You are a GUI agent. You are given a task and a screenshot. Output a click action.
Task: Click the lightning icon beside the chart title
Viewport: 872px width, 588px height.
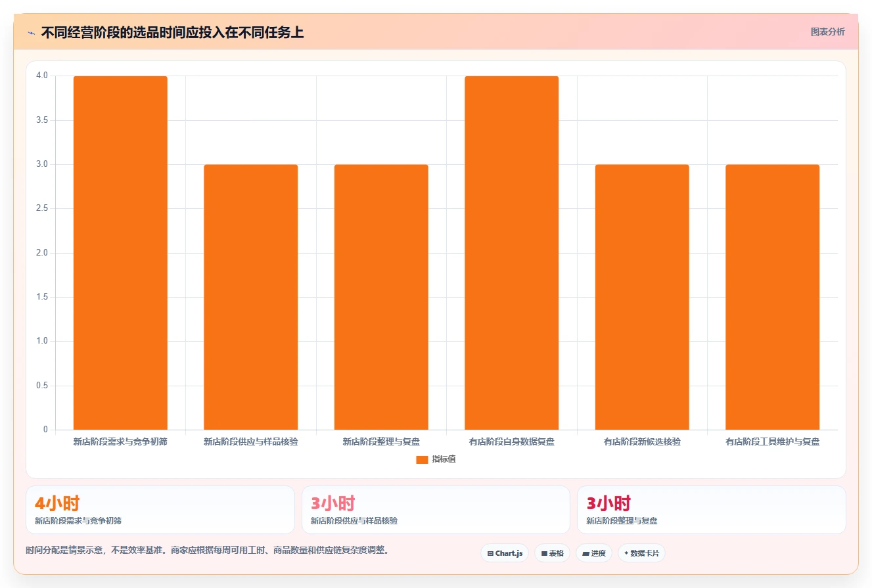click(31, 33)
